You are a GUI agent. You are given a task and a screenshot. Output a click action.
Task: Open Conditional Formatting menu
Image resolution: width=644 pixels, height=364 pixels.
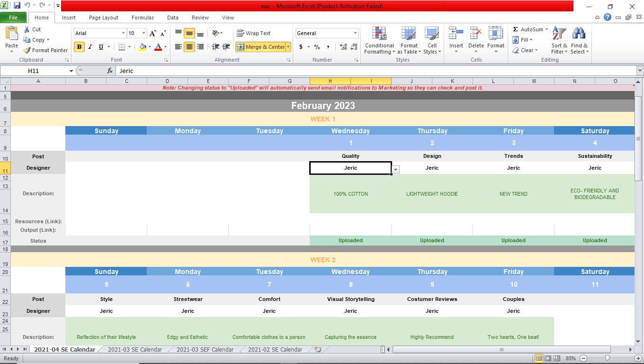click(x=379, y=40)
